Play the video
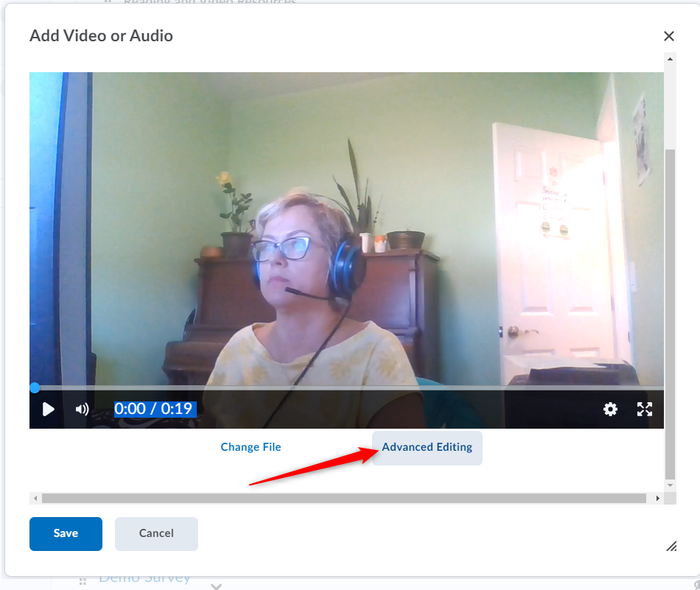The height and width of the screenshot is (590, 700). 49,410
